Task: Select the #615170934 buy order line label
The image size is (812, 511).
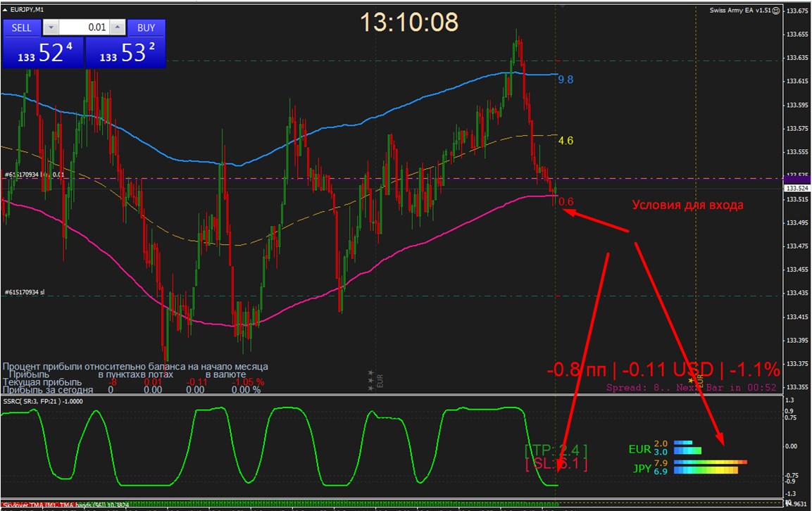Action: [x=35, y=175]
